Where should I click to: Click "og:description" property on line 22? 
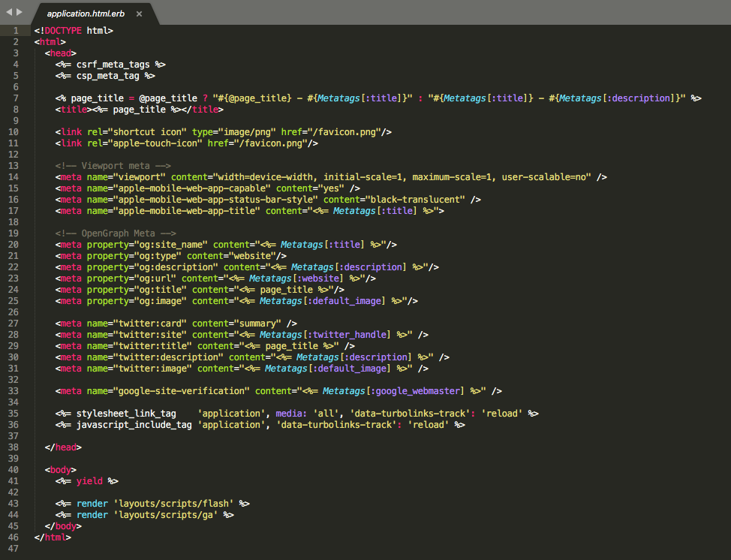click(176, 267)
